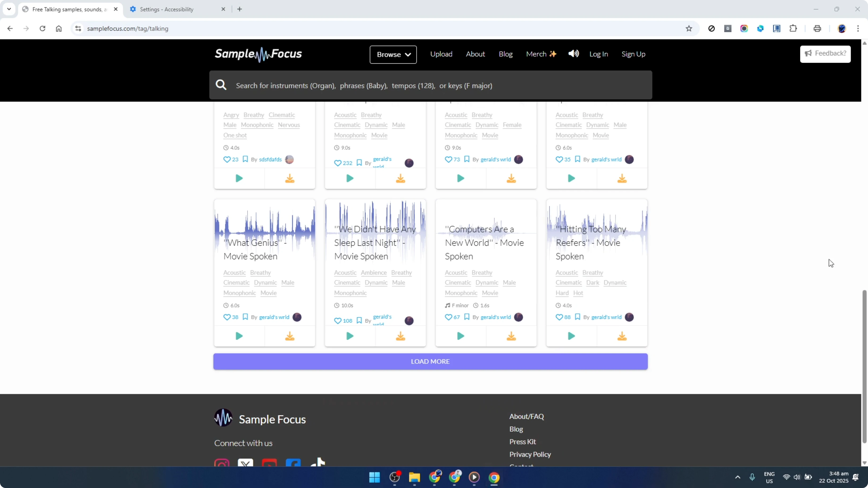Reload the current page
The height and width of the screenshot is (488, 868).
42,29
